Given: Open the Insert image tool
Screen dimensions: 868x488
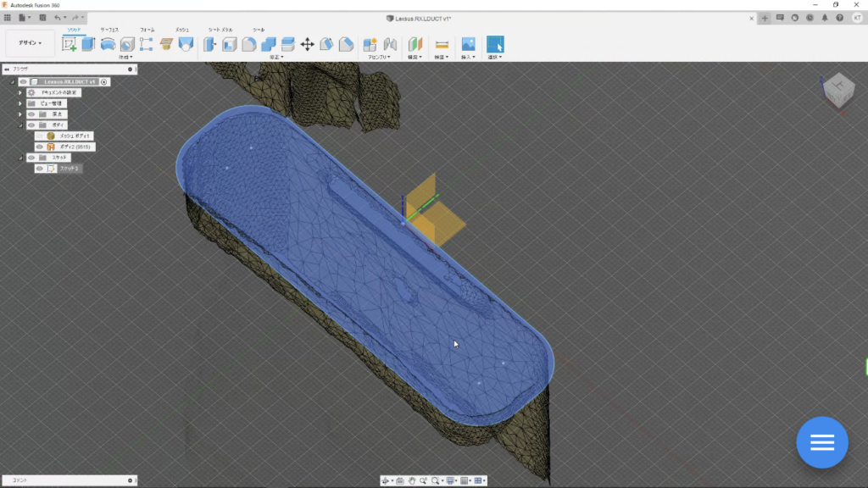Looking at the screenshot, I should (468, 44).
